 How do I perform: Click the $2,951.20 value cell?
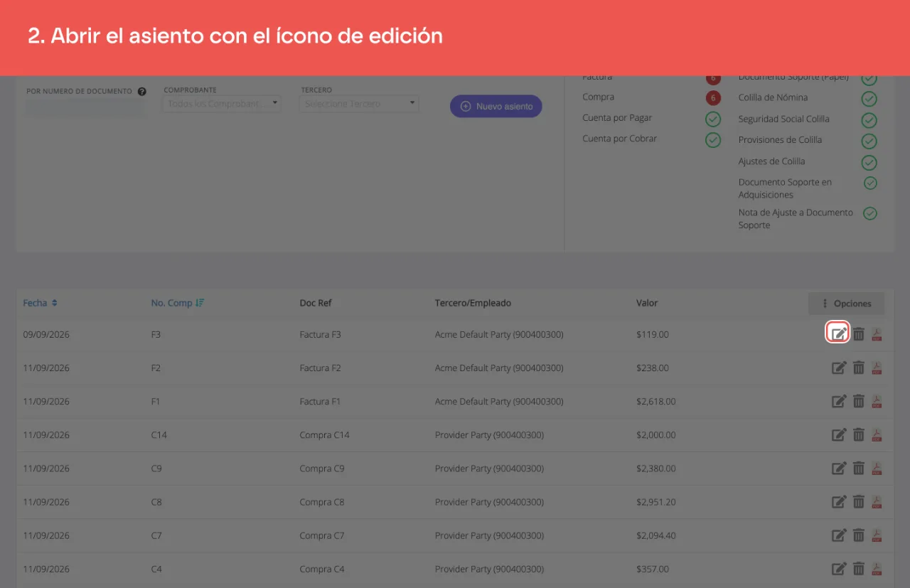pyautogui.click(x=656, y=501)
